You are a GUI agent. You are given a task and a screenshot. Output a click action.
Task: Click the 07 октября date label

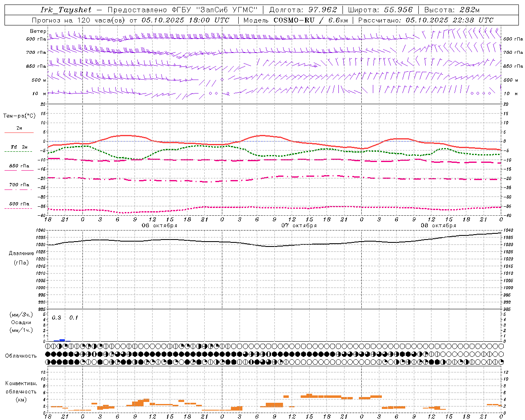299,226
